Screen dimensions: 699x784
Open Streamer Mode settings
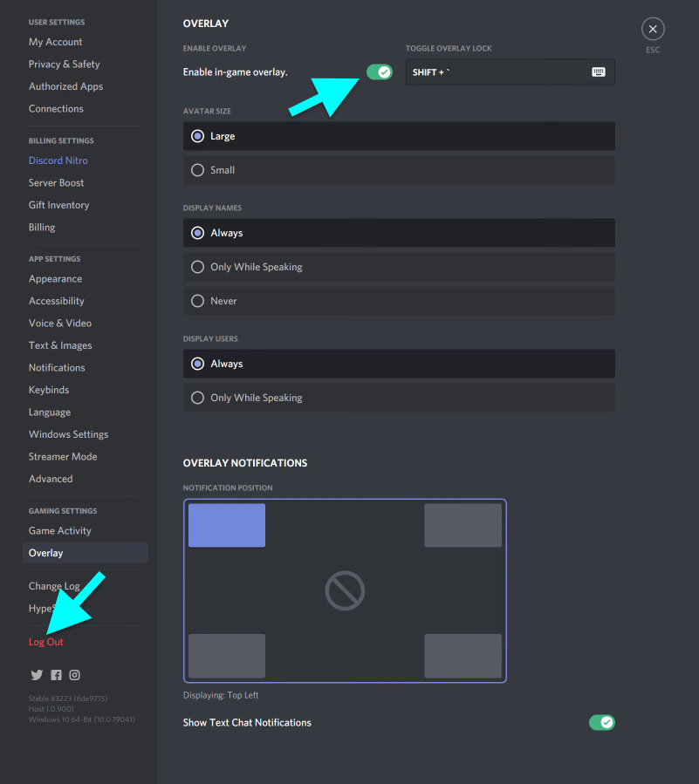62,456
